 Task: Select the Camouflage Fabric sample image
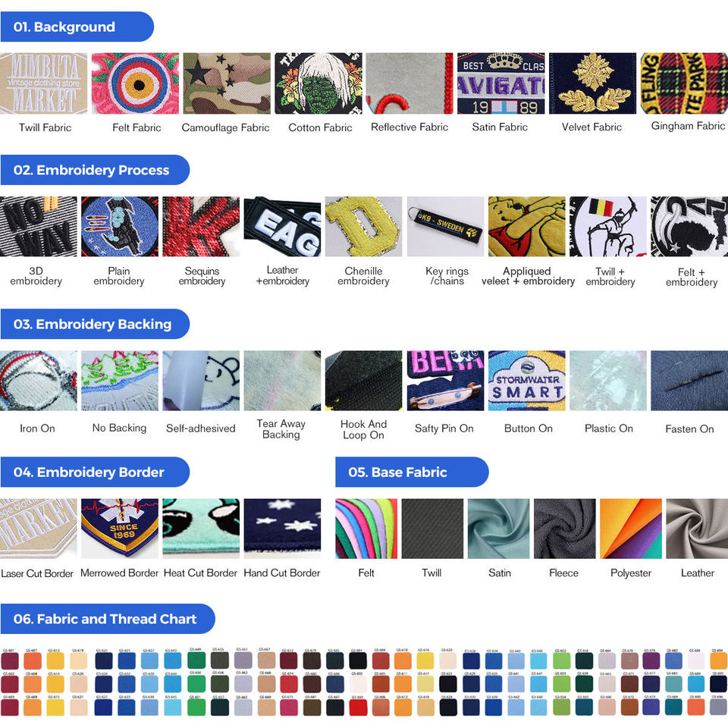[227, 83]
